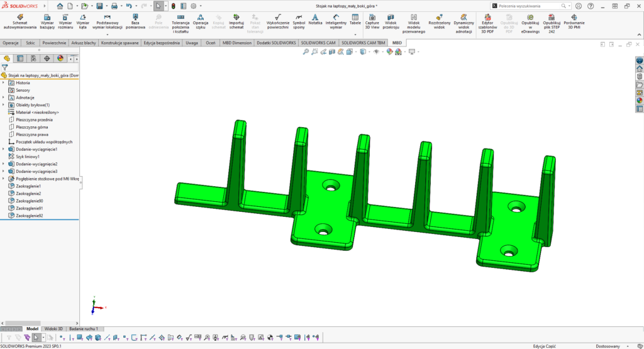Screen dimensions: 644x349
Task: Select the Wymiar kąta tool
Action: point(84,21)
